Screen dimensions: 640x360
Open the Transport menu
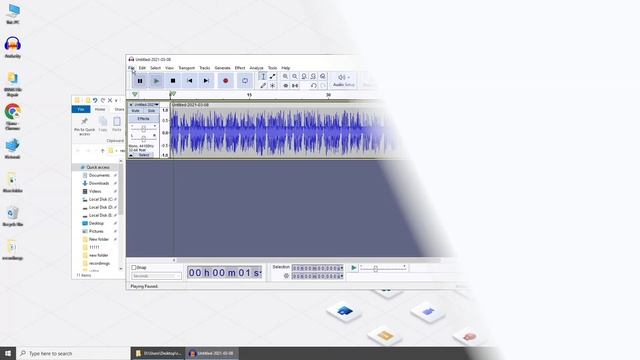[x=187, y=68]
